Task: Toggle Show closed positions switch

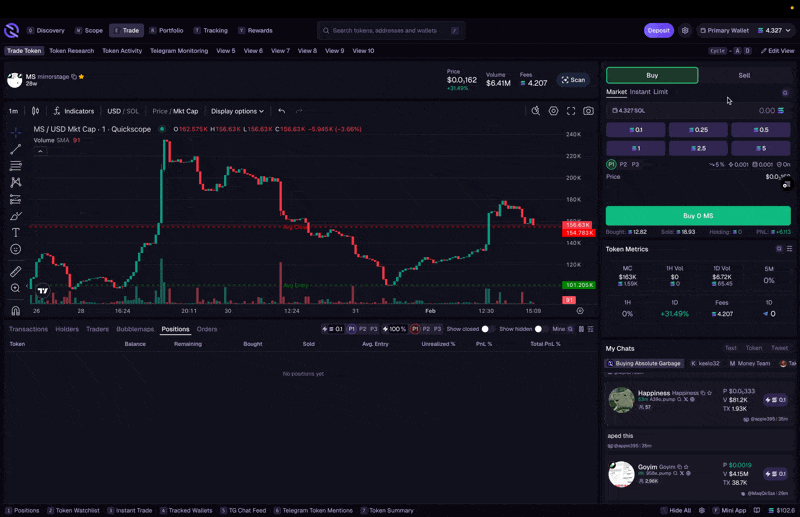Action: (x=488, y=329)
